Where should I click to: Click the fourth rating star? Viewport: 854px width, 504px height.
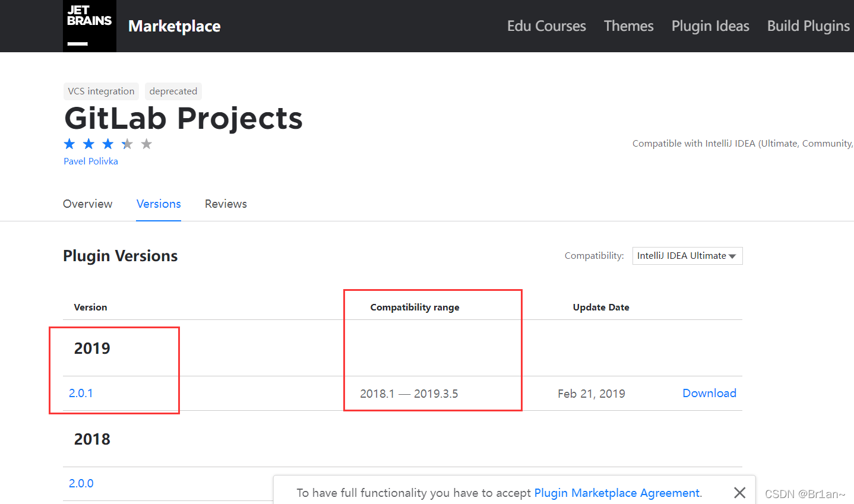[x=126, y=144]
